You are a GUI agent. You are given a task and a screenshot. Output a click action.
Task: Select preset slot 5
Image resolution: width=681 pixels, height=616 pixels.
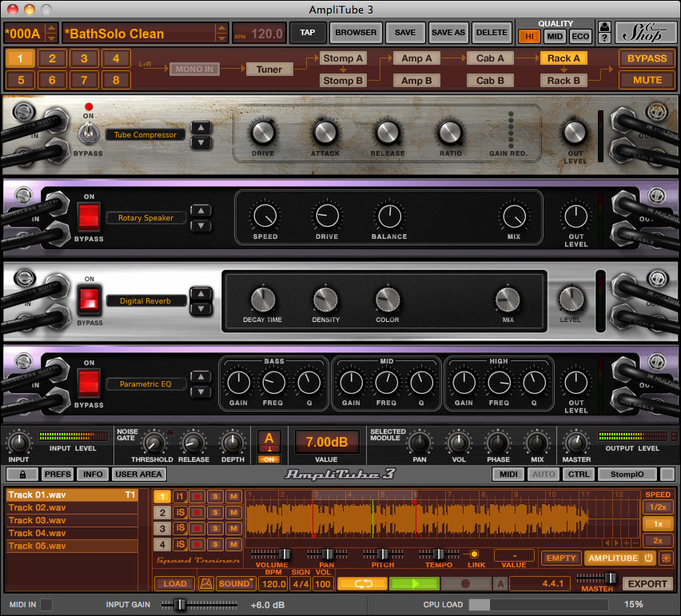pyautogui.click(x=20, y=80)
